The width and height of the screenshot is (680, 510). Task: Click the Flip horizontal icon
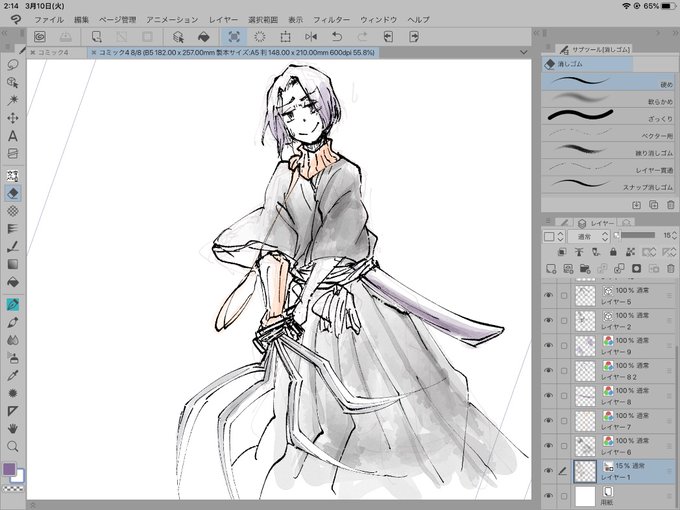tap(311, 37)
